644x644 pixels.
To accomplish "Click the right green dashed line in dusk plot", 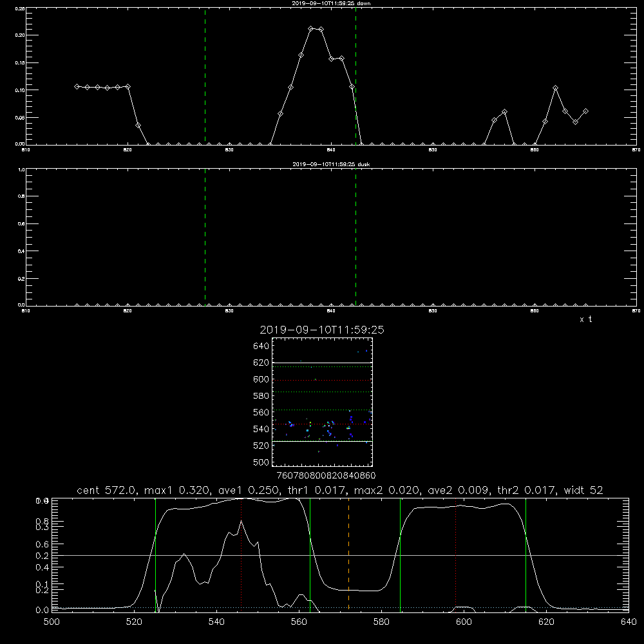I will 355,237.
